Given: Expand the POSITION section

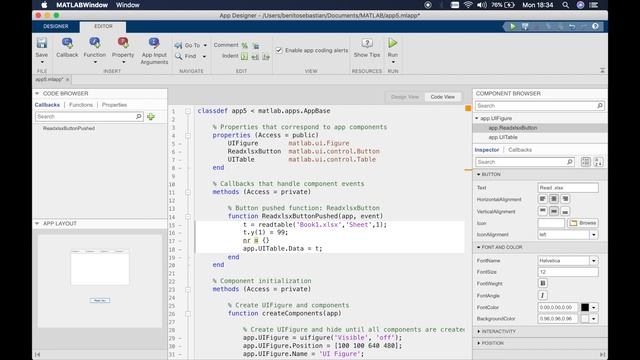Looking at the screenshot, I should click(479, 343).
